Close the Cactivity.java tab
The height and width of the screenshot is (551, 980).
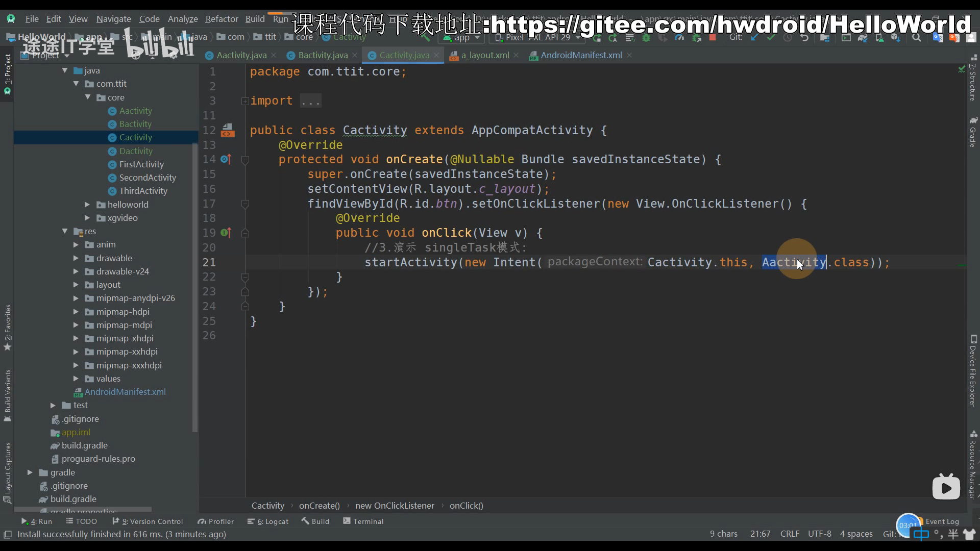[x=436, y=55]
